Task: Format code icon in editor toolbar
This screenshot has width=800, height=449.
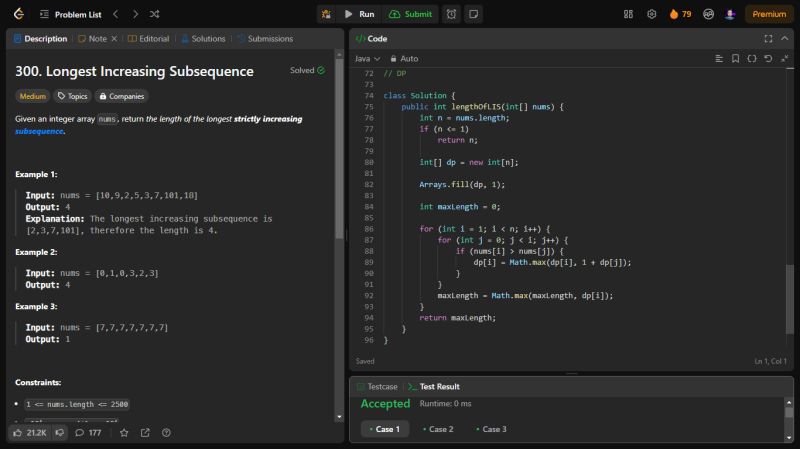Action: [x=719, y=59]
